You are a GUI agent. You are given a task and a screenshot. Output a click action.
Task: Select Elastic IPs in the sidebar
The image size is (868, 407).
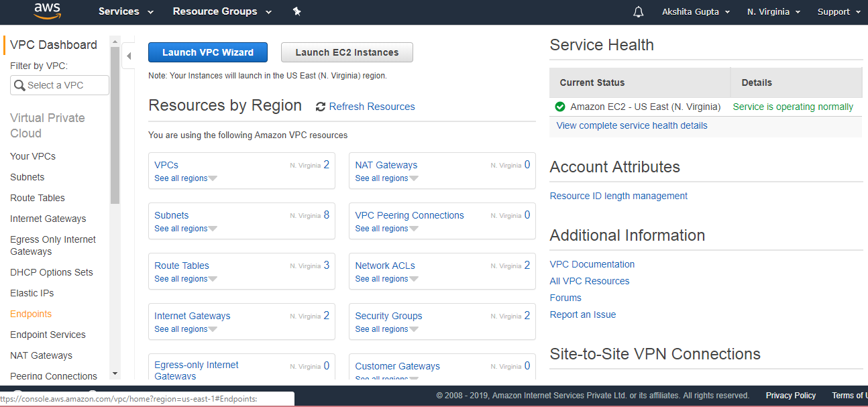click(x=32, y=293)
